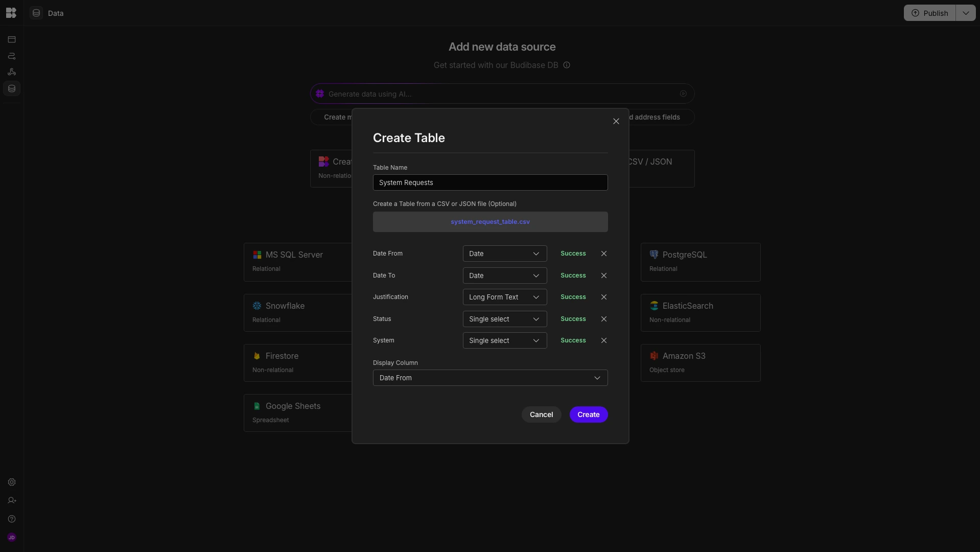Open the Design screens sidebar icon
980x552 pixels.
(x=12, y=39)
